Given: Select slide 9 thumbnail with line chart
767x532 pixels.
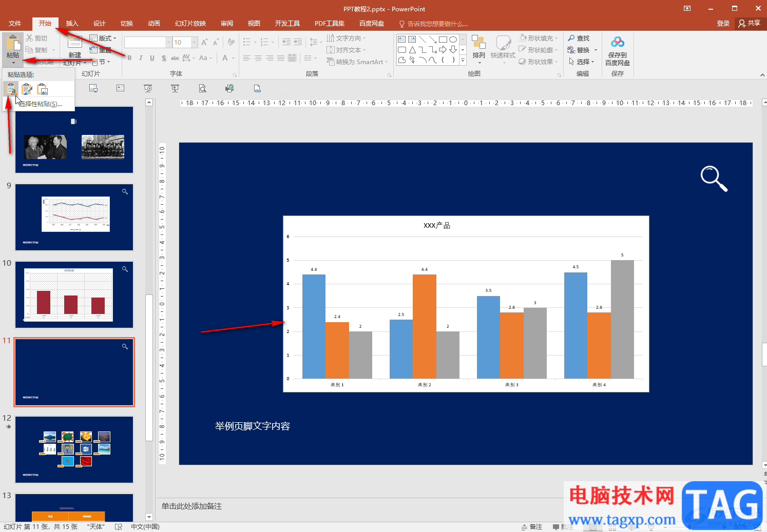Looking at the screenshot, I should pyautogui.click(x=74, y=217).
